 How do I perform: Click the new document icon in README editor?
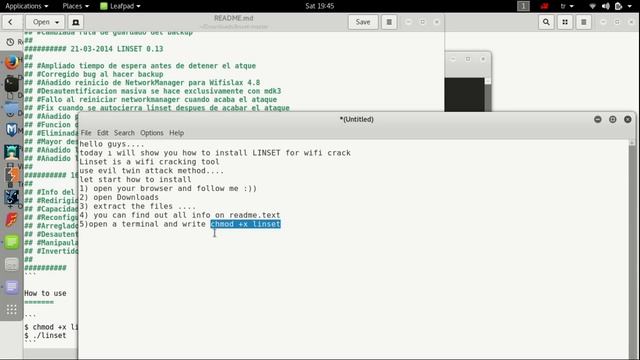pos(76,22)
